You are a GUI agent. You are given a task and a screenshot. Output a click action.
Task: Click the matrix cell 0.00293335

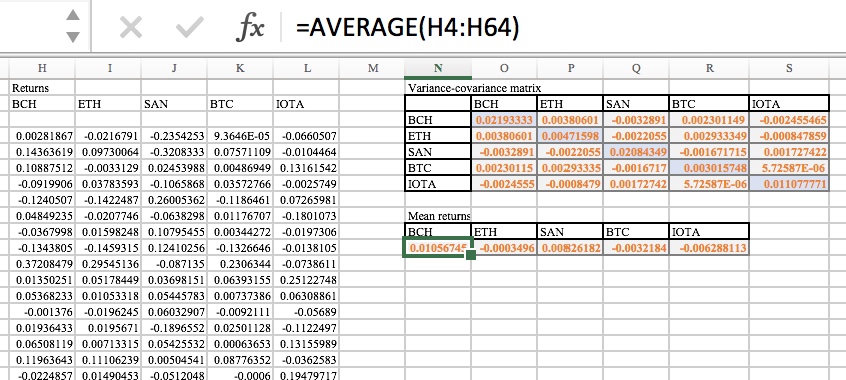570,168
